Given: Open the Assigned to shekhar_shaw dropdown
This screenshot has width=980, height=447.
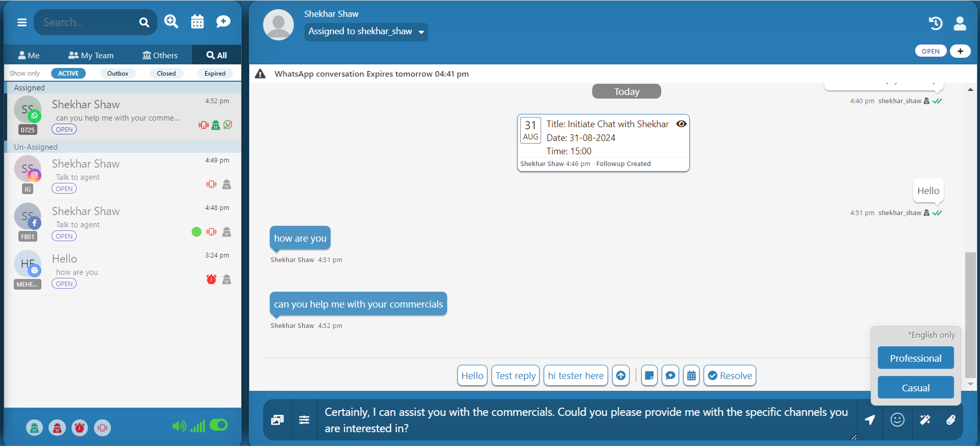Looking at the screenshot, I should 366,32.
